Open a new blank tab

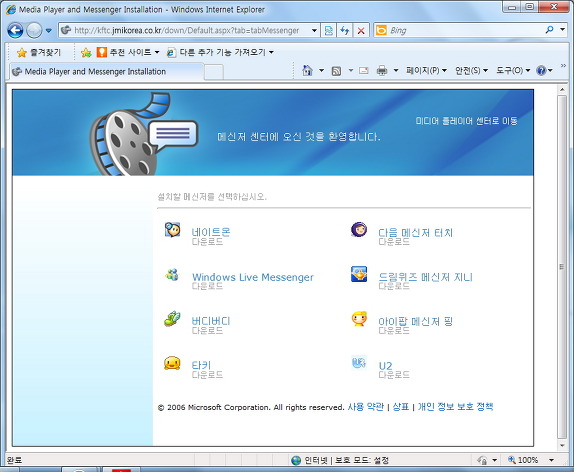[x=214, y=72]
